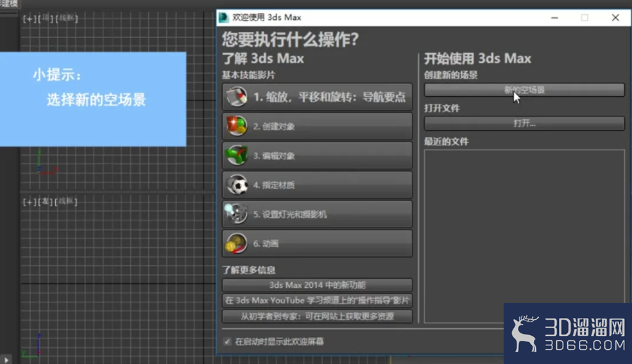The width and height of the screenshot is (632, 364).
Task: Click the animation gold coins icon
Action: point(236,244)
